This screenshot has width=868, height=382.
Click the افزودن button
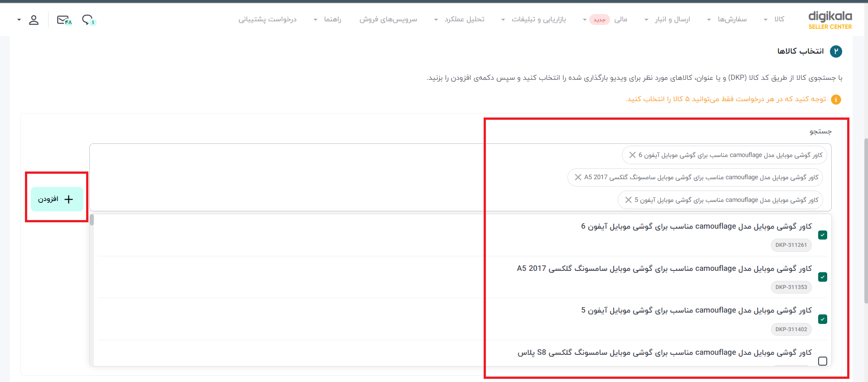[x=57, y=199]
